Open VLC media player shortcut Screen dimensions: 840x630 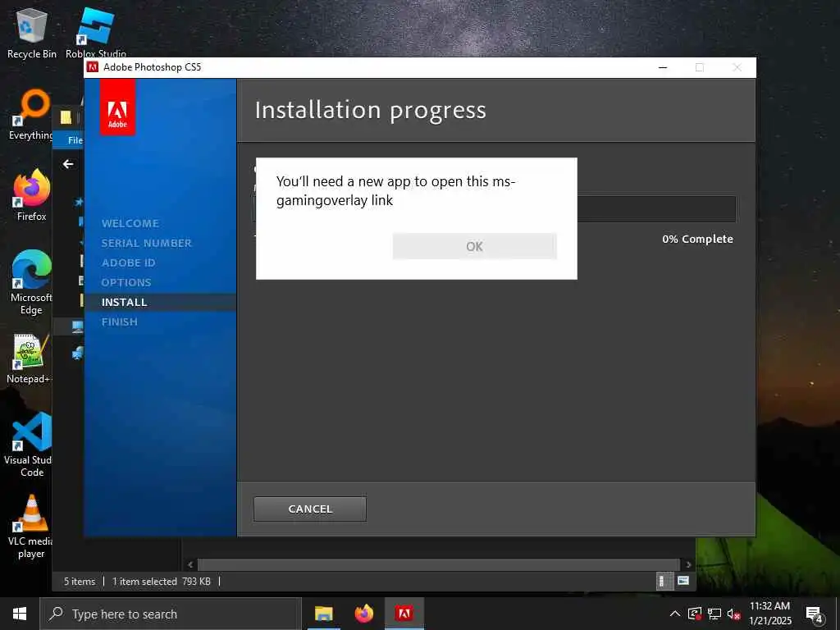point(31,527)
